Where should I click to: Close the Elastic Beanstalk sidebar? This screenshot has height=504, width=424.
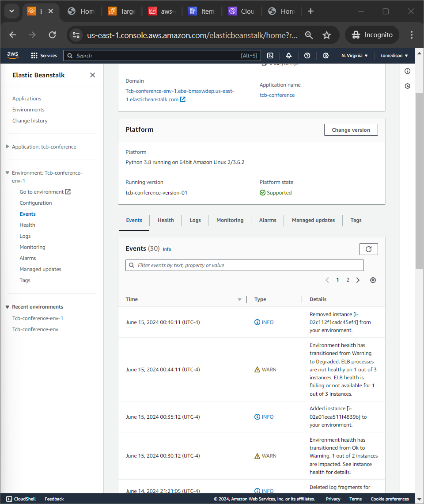point(92,75)
